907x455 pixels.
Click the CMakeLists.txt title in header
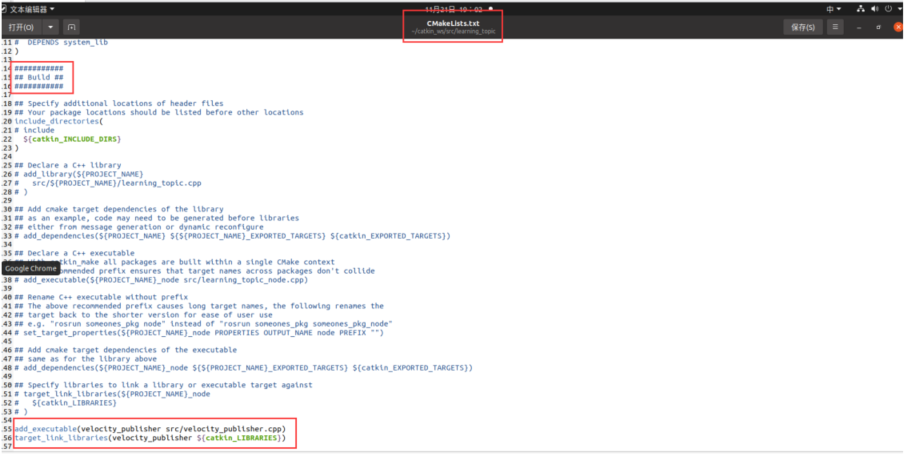(453, 24)
